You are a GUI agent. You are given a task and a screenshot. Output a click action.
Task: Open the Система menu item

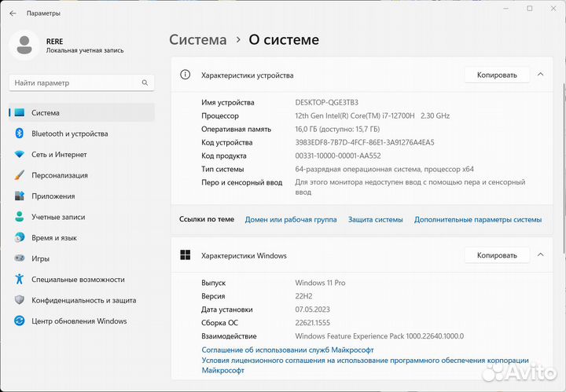(82, 112)
